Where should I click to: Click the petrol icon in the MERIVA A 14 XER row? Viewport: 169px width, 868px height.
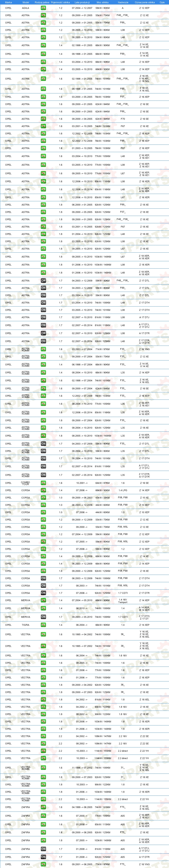point(43,608)
